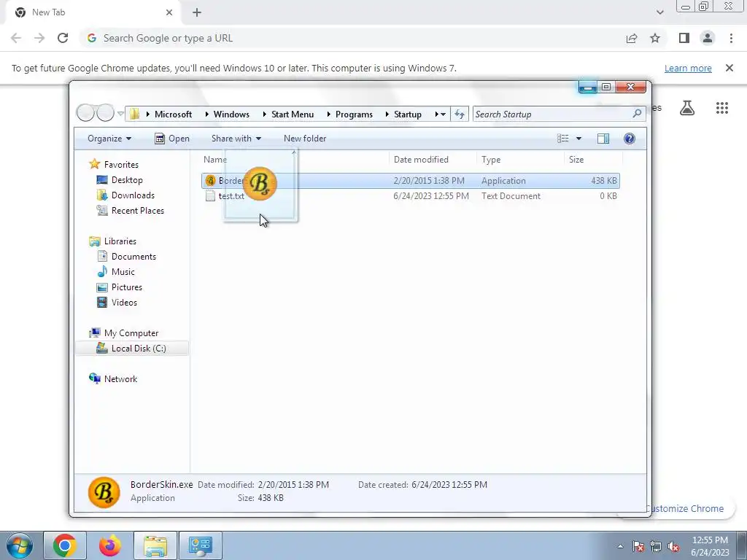Open the Chrome profile avatar

tap(708, 38)
